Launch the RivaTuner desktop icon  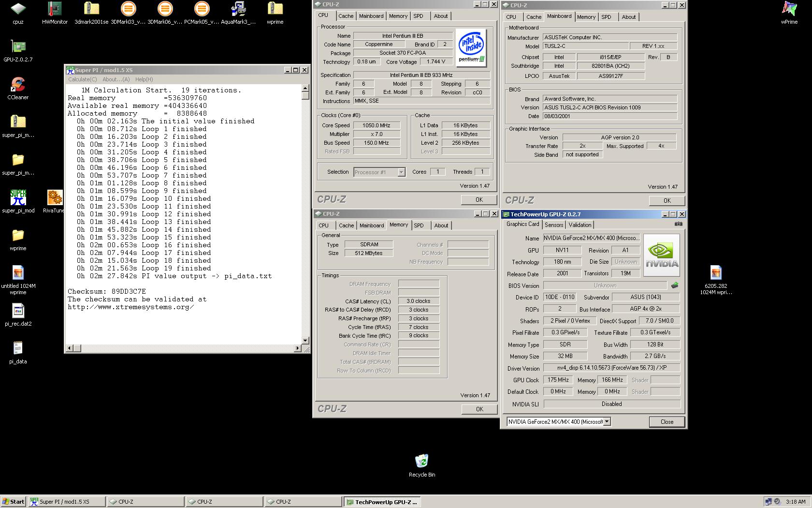pos(55,201)
